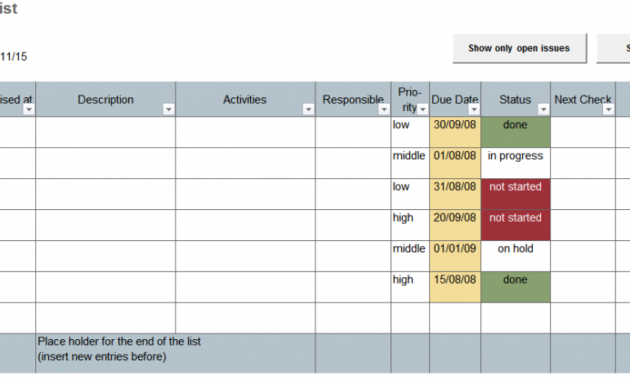Screen dimensions: 630x380
Task: Click Description cell in the 30/09/08 row
Action: (106, 132)
